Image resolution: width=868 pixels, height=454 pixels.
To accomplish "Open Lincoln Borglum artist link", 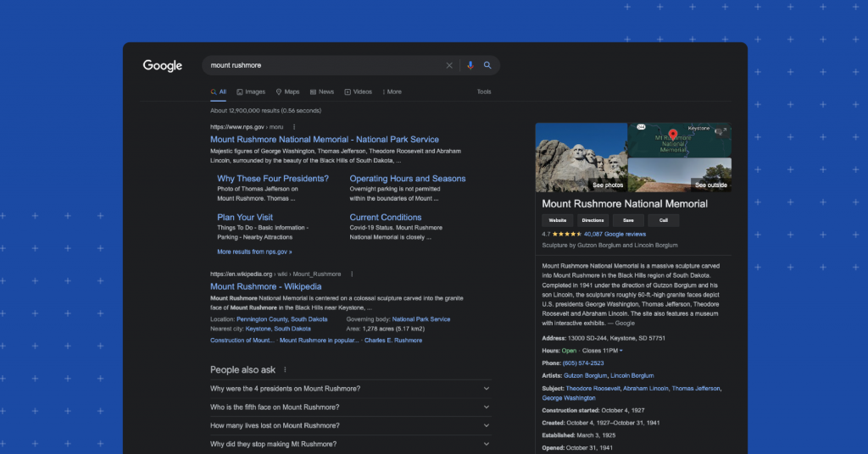I will 632,375.
